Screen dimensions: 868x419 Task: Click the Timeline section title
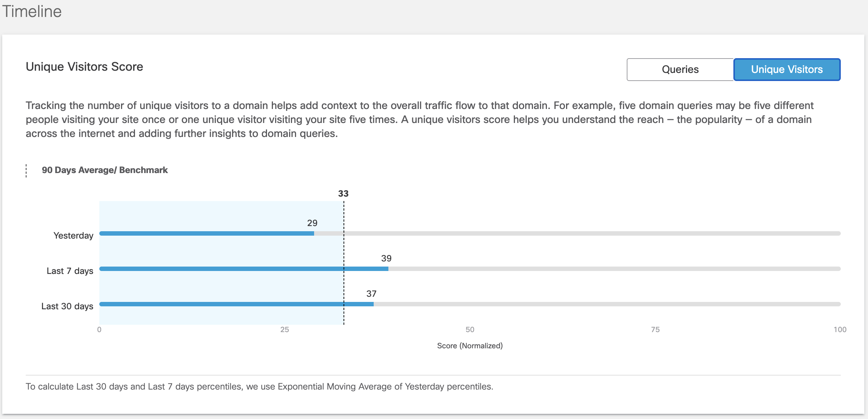[x=32, y=11]
